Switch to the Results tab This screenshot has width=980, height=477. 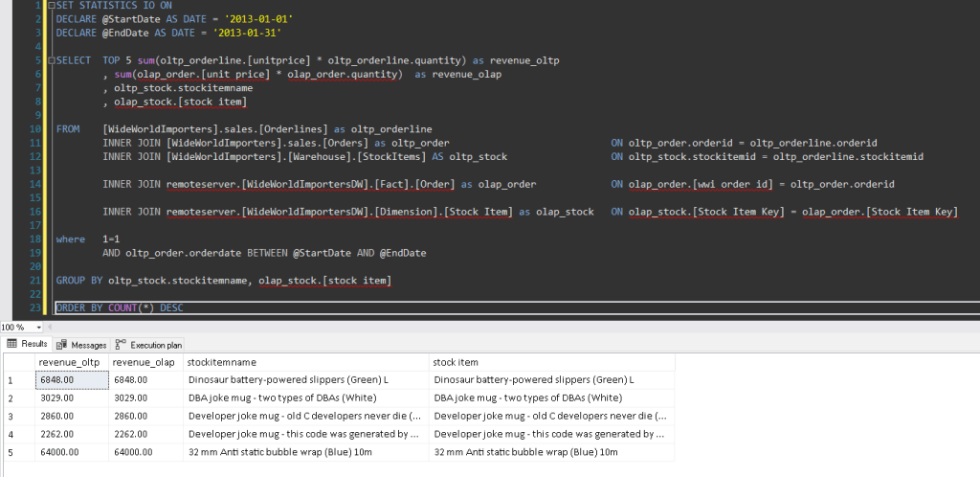click(x=27, y=345)
